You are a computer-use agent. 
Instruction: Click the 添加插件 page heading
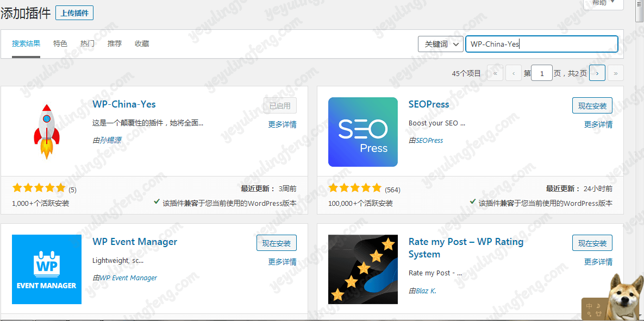pos(26,13)
